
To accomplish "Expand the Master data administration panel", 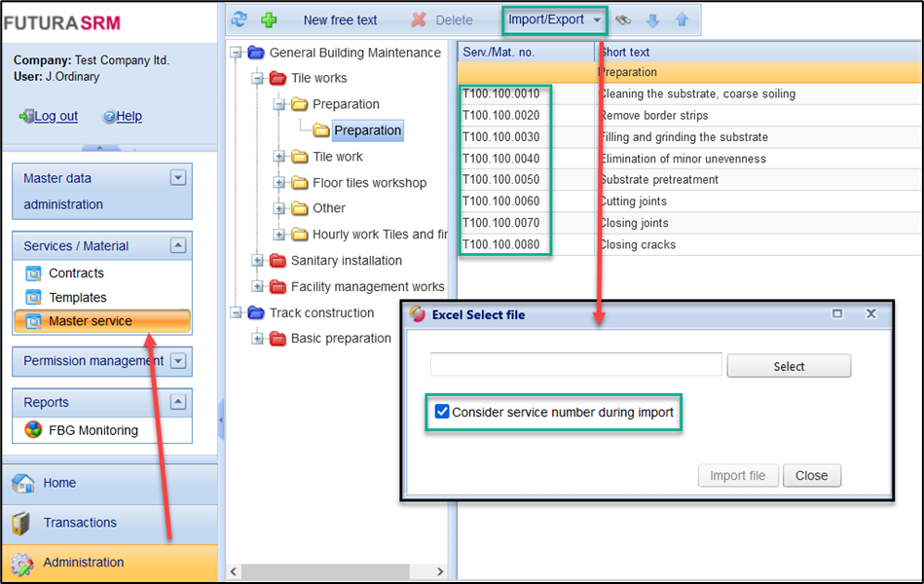I will (177, 178).
